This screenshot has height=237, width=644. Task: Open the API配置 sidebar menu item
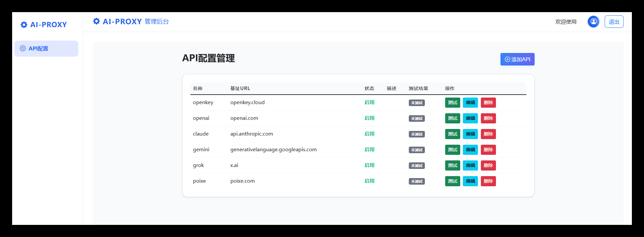coord(46,48)
